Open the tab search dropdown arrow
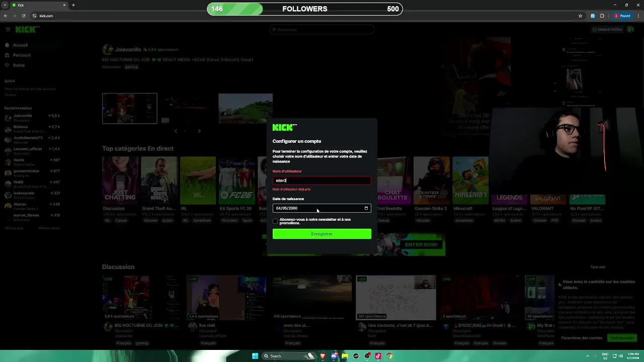 pos(5,5)
